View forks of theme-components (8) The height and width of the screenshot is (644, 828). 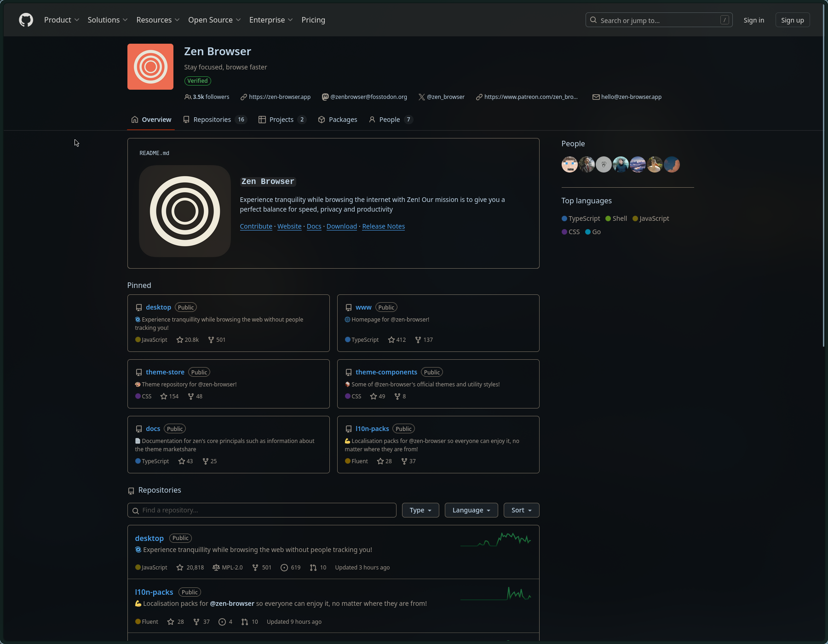coord(400,397)
